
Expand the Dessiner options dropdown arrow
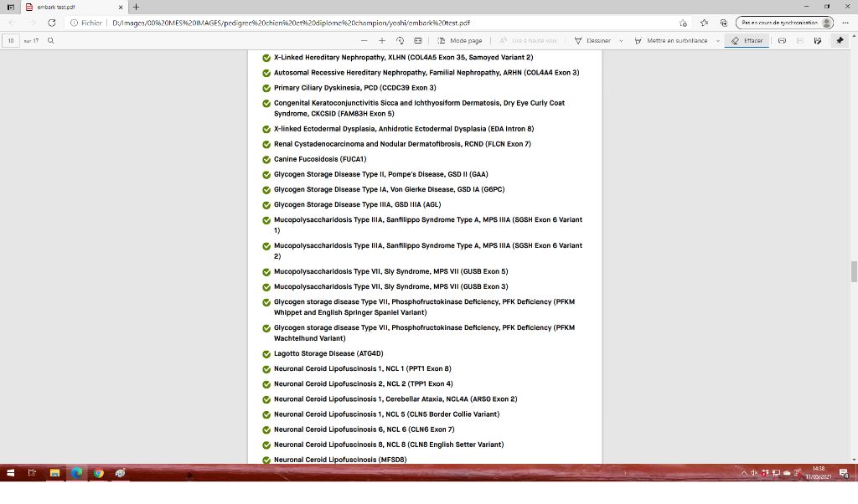pos(621,40)
